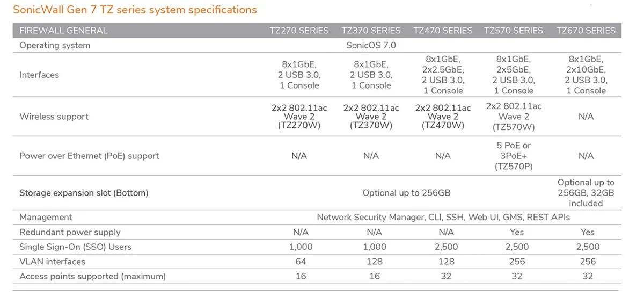Click the SonicWall Gen 7 TZ series title
The width and height of the screenshot is (644, 296).
tap(135, 10)
